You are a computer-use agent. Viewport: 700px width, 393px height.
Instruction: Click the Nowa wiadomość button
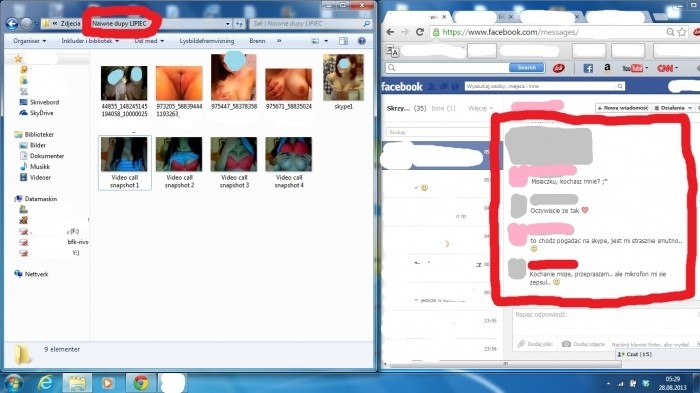tap(623, 108)
